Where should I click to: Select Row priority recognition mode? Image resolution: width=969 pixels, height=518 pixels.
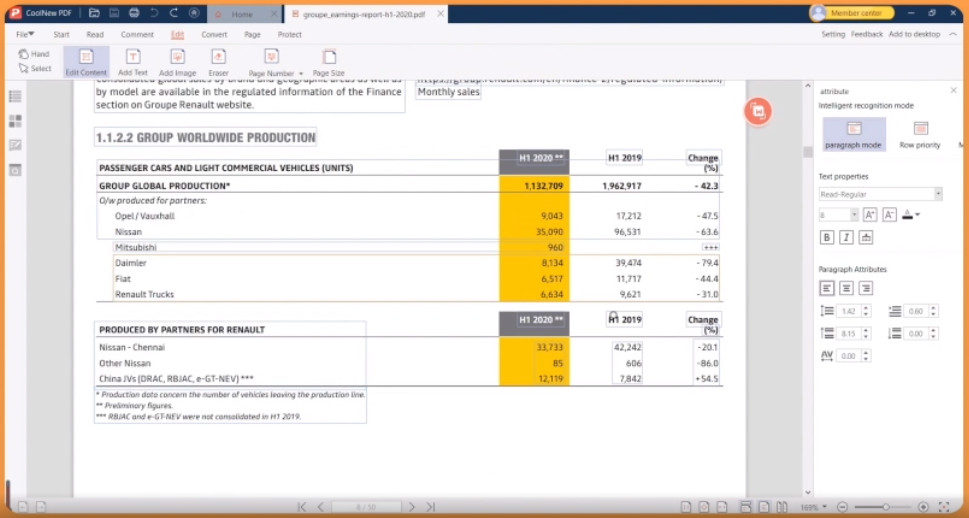pos(920,134)
